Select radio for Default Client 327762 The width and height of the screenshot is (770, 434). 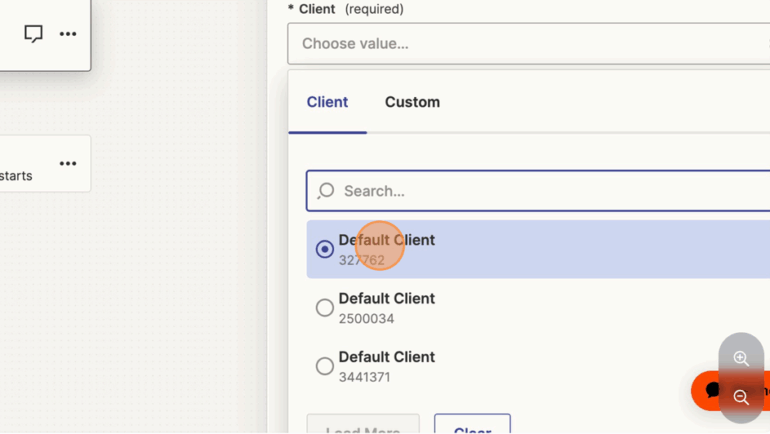point(325,249)
